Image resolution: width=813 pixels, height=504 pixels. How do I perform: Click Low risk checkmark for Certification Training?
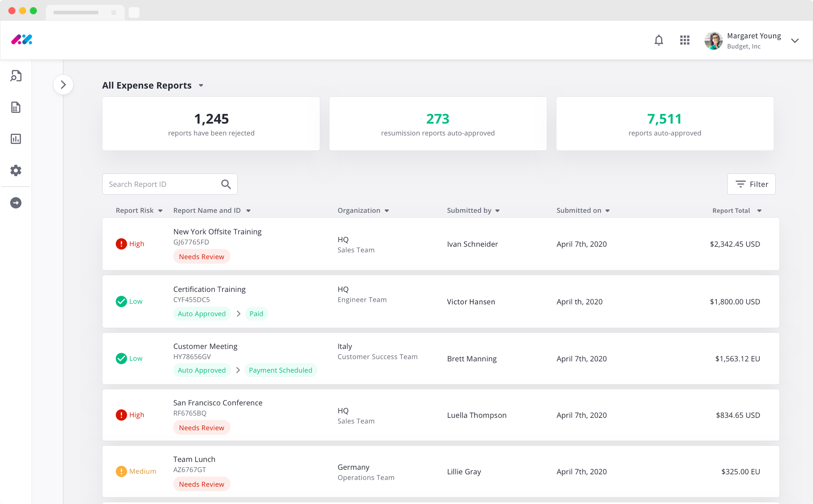tap(121, 301)
